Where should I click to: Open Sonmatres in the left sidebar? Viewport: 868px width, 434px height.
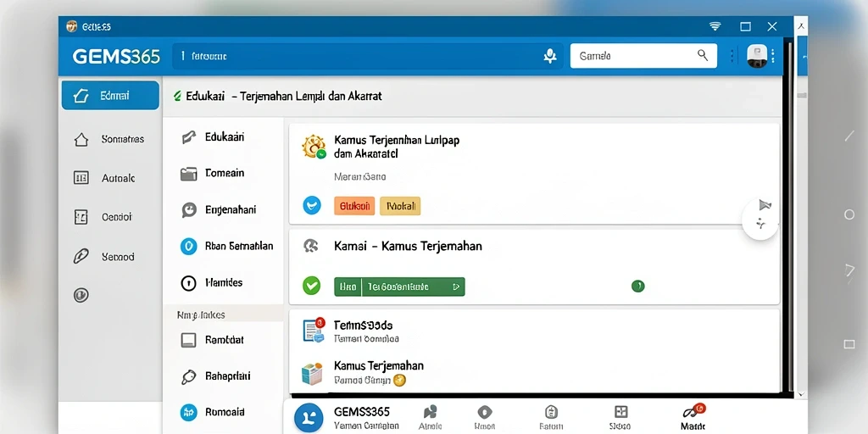coord(122,139)
